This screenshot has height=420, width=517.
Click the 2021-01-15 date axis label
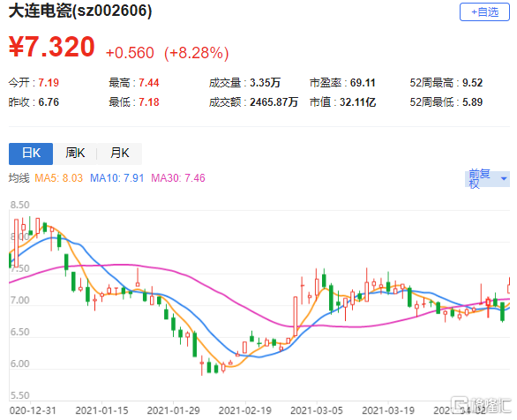pos(101,411)
